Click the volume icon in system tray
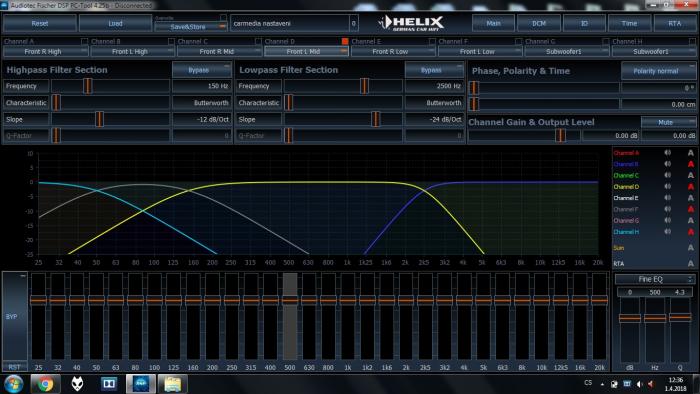 click(x=640, y=384)
